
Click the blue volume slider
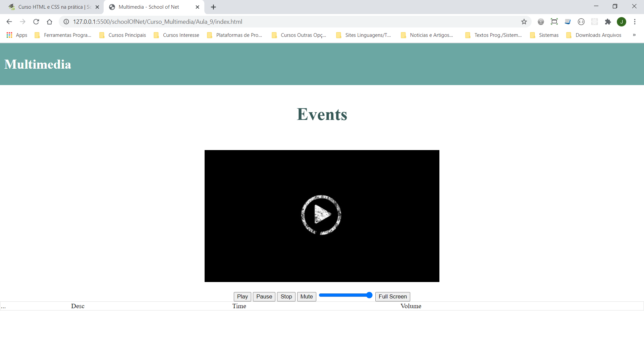pyautogui.click(x=345, y=295)
